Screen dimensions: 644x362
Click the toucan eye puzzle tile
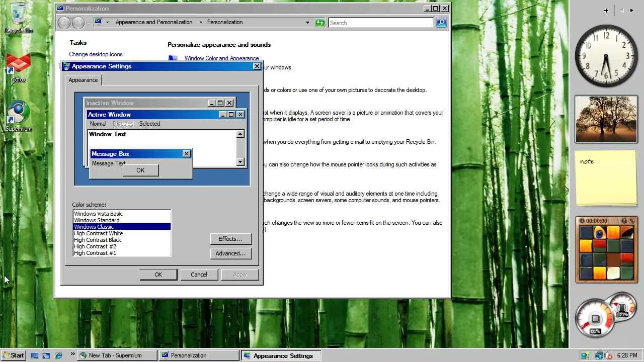point(599,232)
